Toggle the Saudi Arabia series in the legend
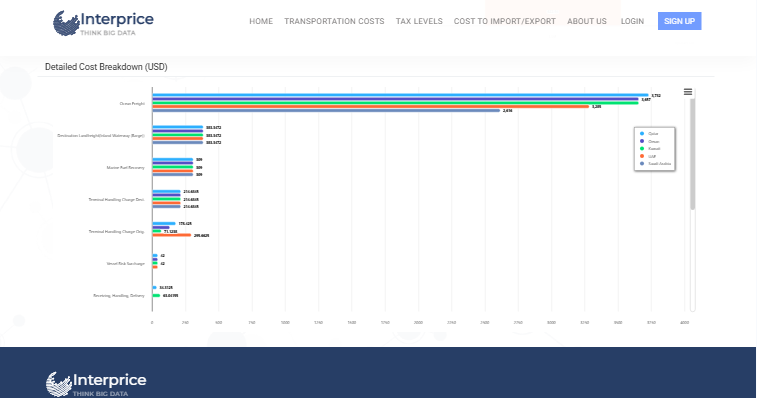The width and height of the screenshot is (757, 398). 656,164
